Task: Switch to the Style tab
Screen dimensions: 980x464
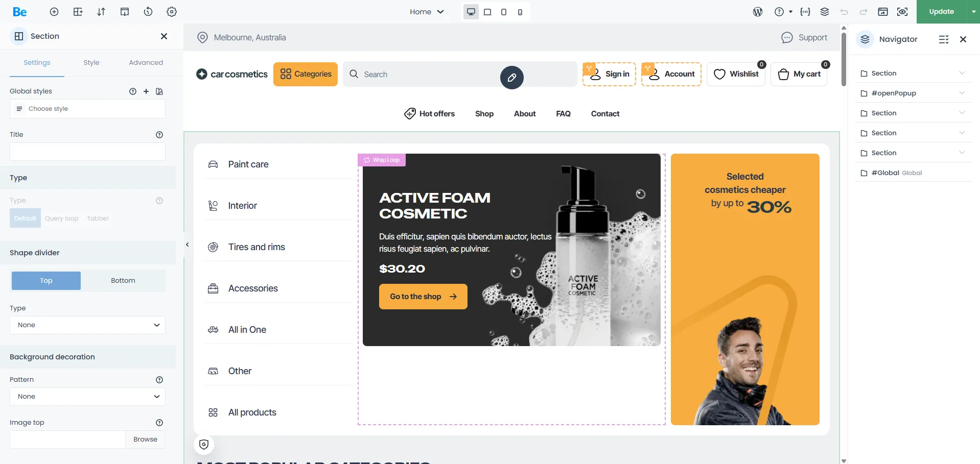Action: [91, 63]
